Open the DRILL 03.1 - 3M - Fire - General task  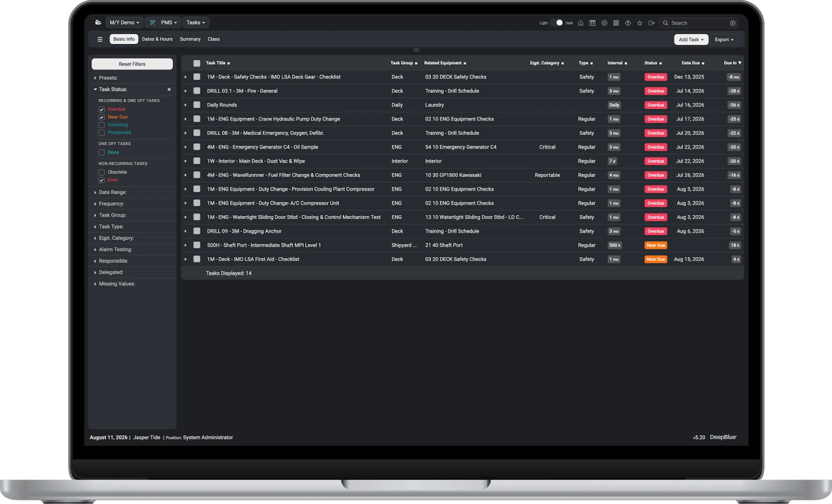[242, 91]
